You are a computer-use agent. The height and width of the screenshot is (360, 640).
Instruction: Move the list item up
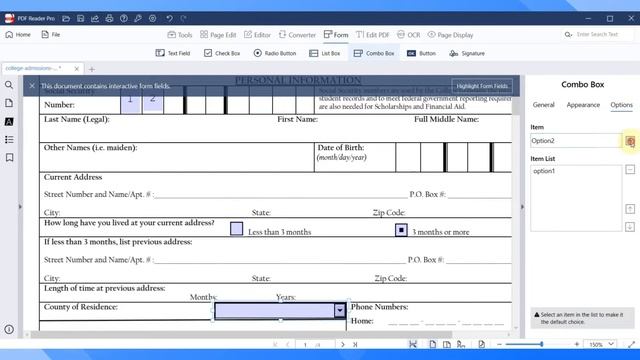pos(630,209)
